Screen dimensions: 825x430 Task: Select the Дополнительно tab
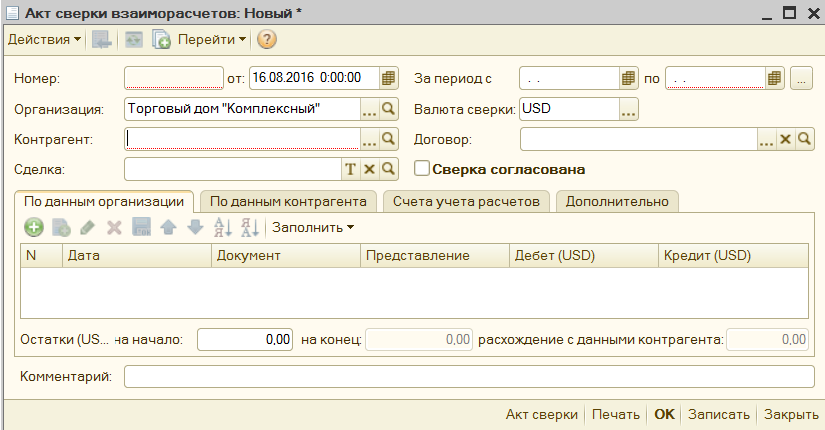[616, 201]
